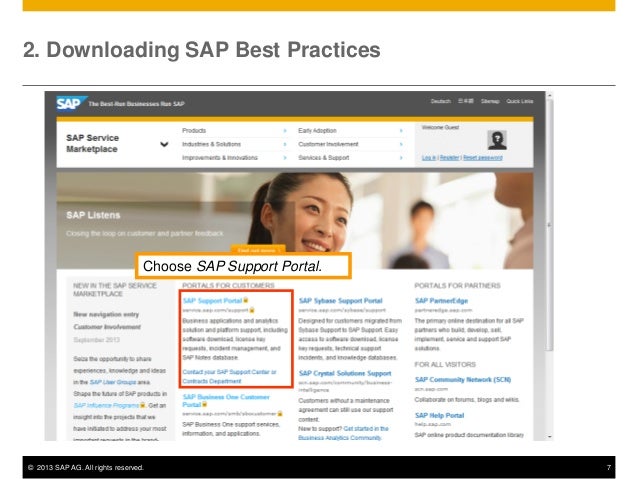Expand the arrow next to Customer Involvement

coord(401,144)
